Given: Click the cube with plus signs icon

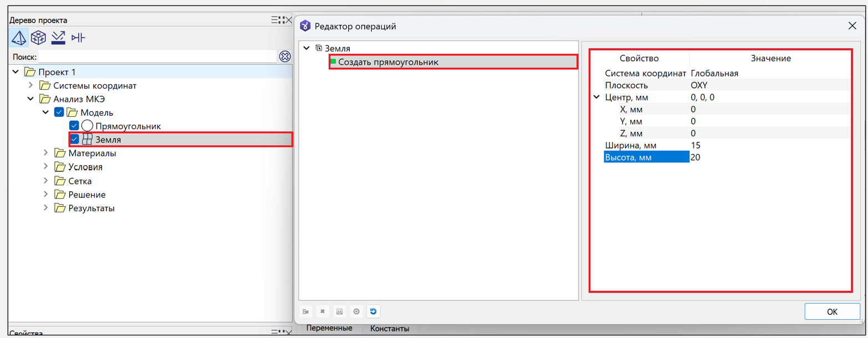Looking at the screenshot, I should click(38, 38).
